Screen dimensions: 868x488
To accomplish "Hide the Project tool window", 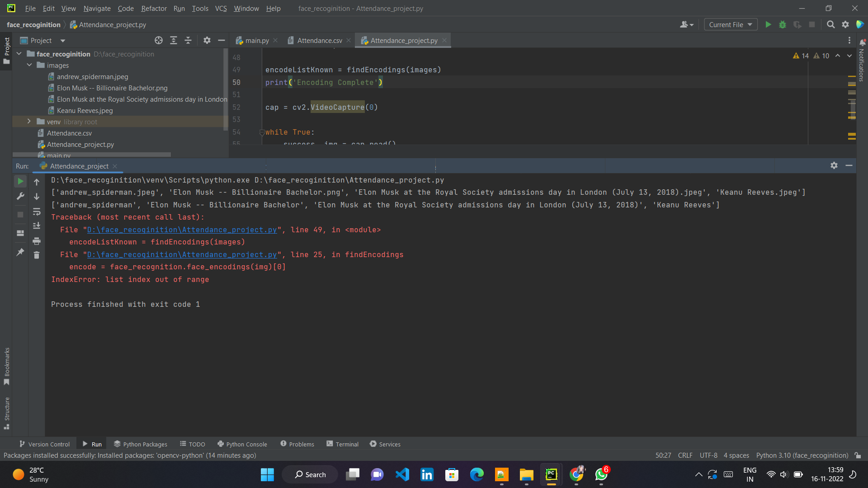I will [x=222, y=40].
